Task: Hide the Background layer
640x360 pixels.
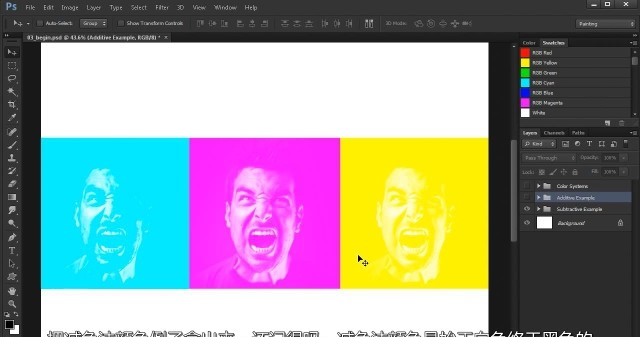Action: tap(527, 223)
